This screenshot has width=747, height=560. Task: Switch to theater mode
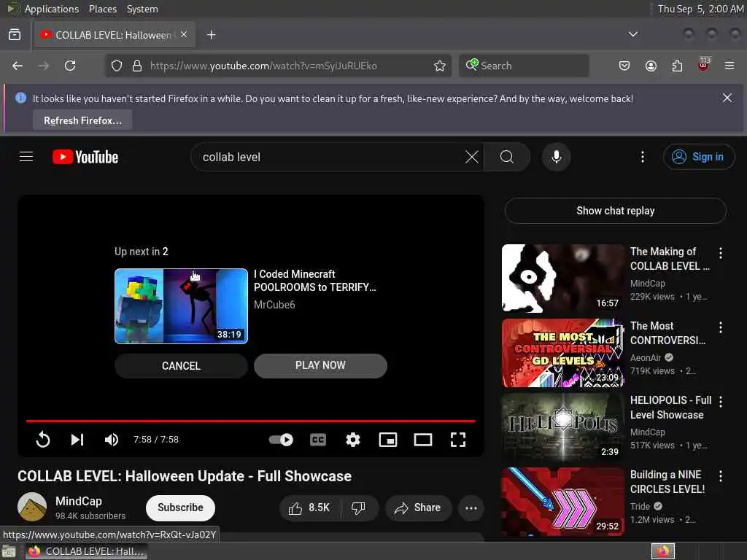coord(423,440)
